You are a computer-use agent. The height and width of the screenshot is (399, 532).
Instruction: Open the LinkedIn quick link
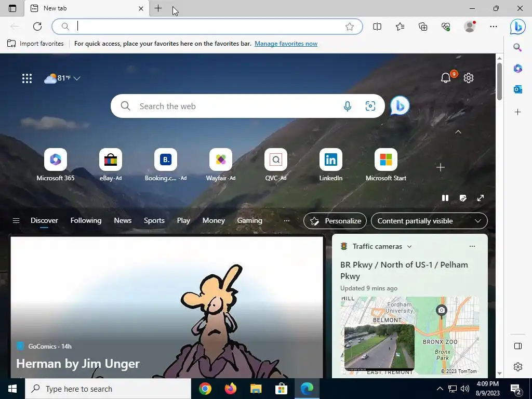coord(331,165)
